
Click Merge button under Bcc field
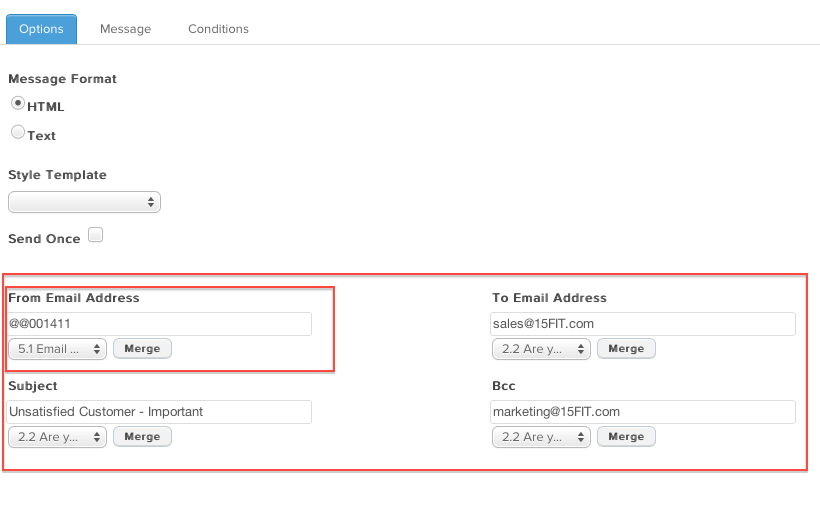coord(626,437)
